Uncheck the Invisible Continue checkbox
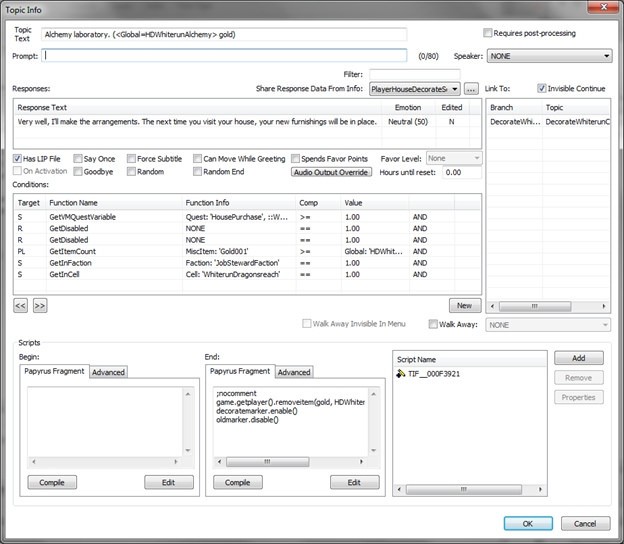The height and width of the screenshot is (544, 624). point(542,89)
